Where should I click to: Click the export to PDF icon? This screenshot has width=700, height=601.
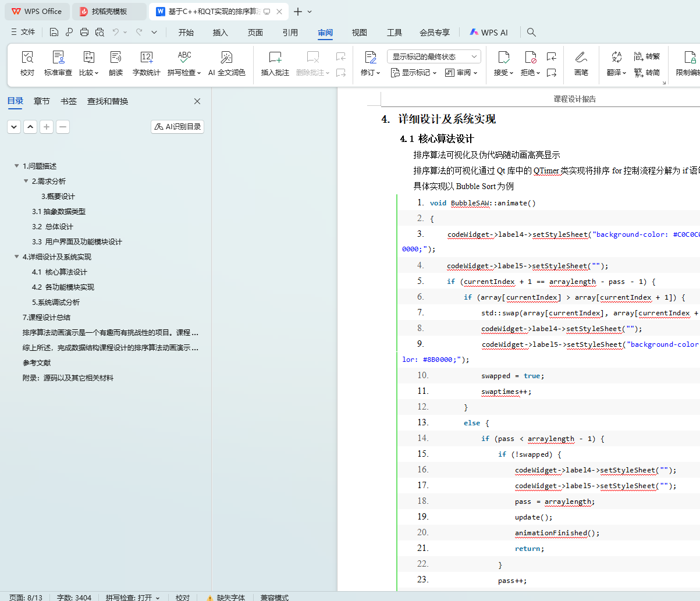(69, 32)
